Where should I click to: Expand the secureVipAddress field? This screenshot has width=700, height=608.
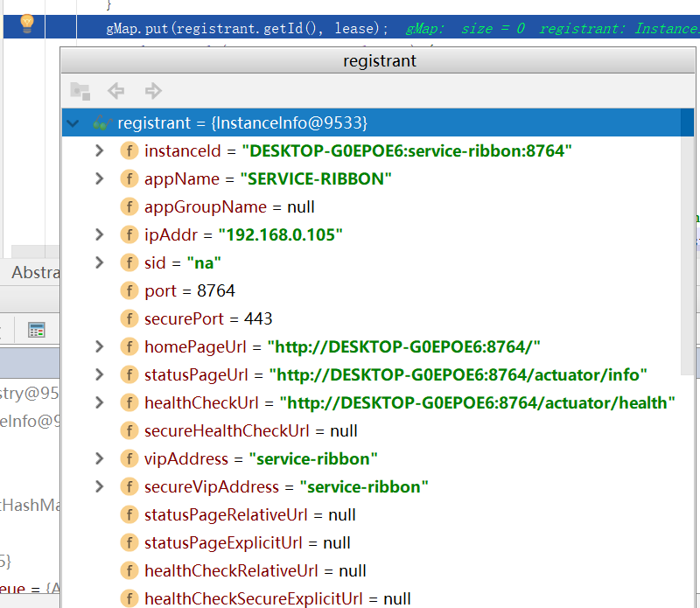pyautogui.click(x=100, y=486)
